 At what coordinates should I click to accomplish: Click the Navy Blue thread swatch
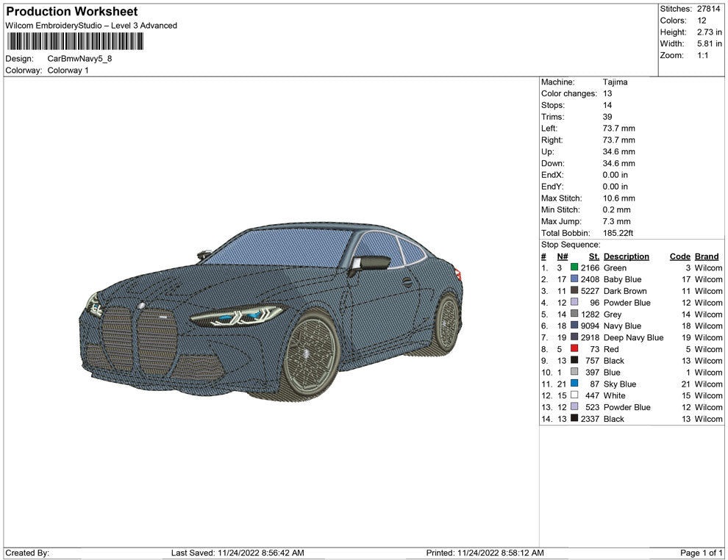(x=574, y=326)
